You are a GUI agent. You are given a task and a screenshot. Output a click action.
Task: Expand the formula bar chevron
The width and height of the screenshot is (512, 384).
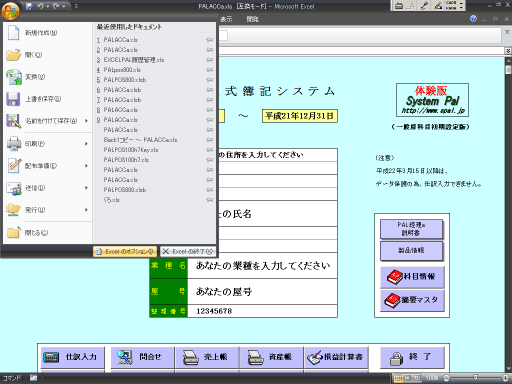tap(508, 51)
